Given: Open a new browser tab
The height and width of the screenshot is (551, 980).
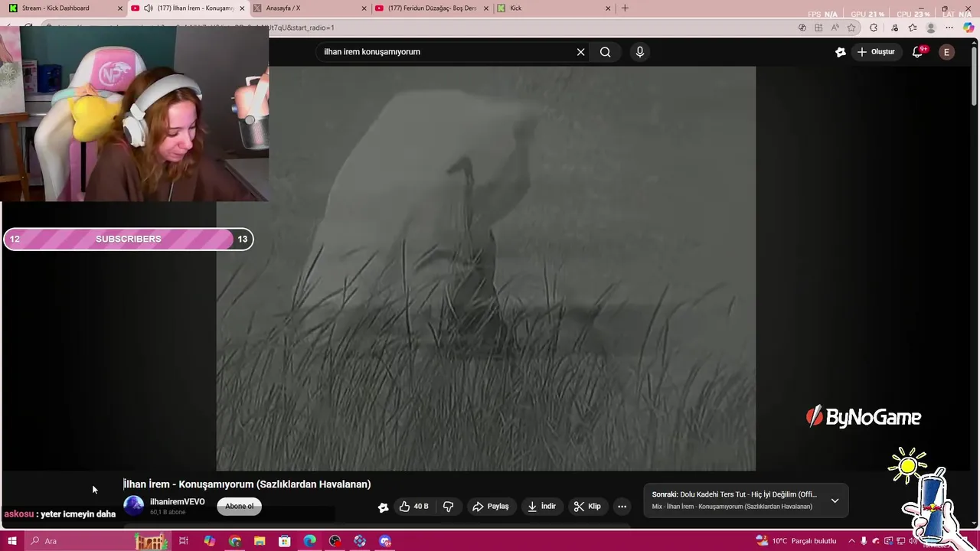Looking at the screenshot, I should click(x=625, y=8).
